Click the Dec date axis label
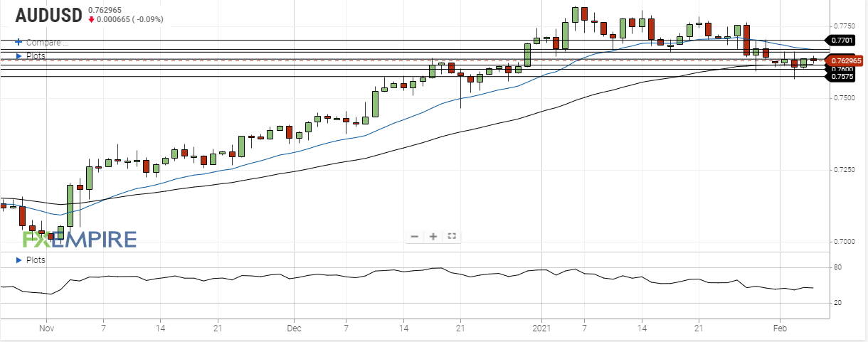The height and width of the screenshot is (342, 868). (x=295, y=328)
